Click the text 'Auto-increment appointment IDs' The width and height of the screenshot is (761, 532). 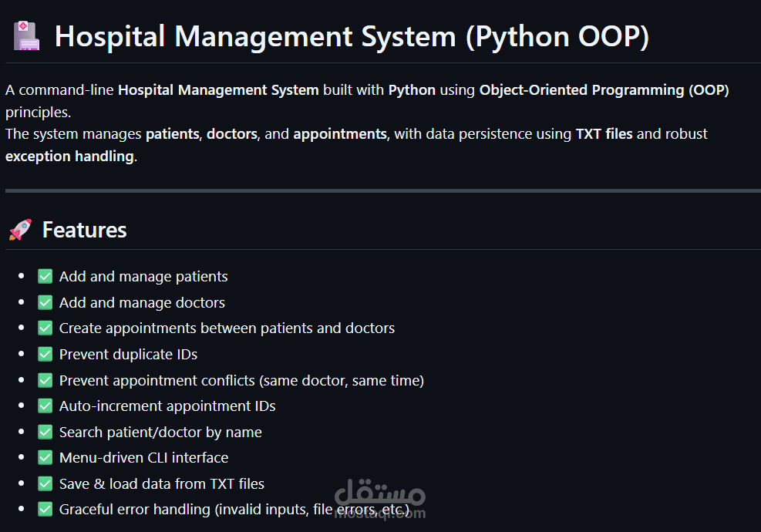(x=167, y=406)
